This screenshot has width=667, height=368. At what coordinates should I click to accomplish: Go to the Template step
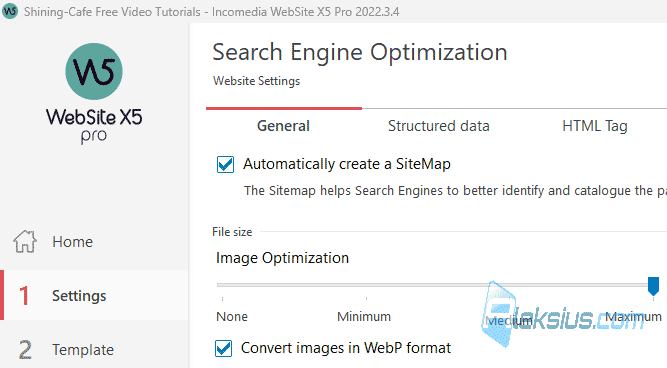pyautogui.click(x=83, y=350)
